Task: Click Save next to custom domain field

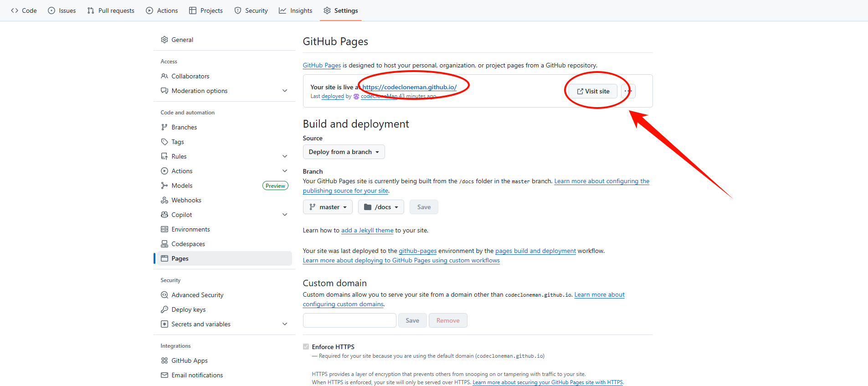Action: click(x=412, y=320)
